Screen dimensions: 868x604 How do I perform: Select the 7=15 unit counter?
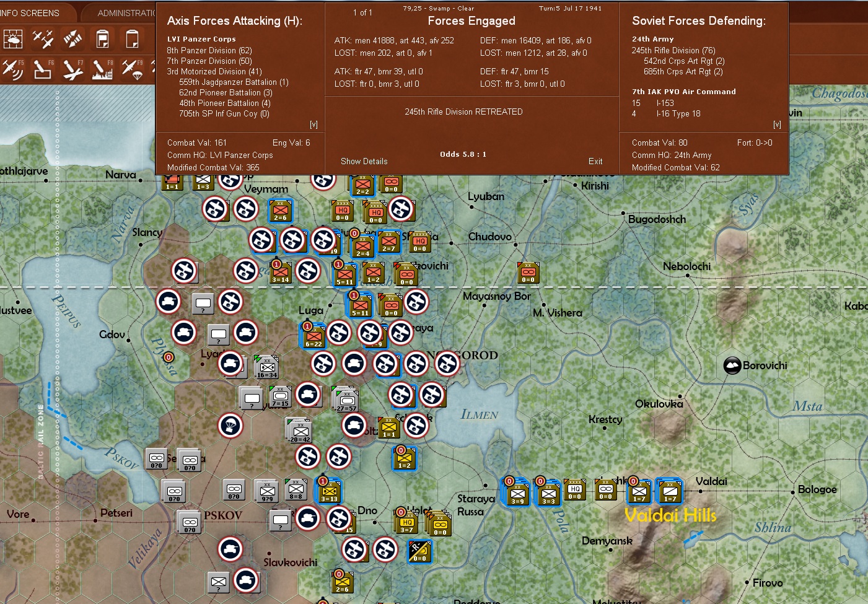tap(280, 396)
